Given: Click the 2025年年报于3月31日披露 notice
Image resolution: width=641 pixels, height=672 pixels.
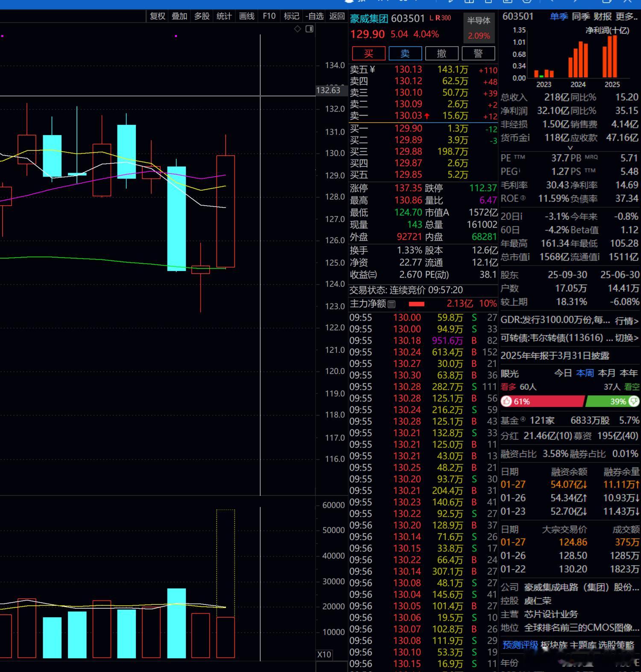Looking at the screenshot, I should click(x=555, y=356).
